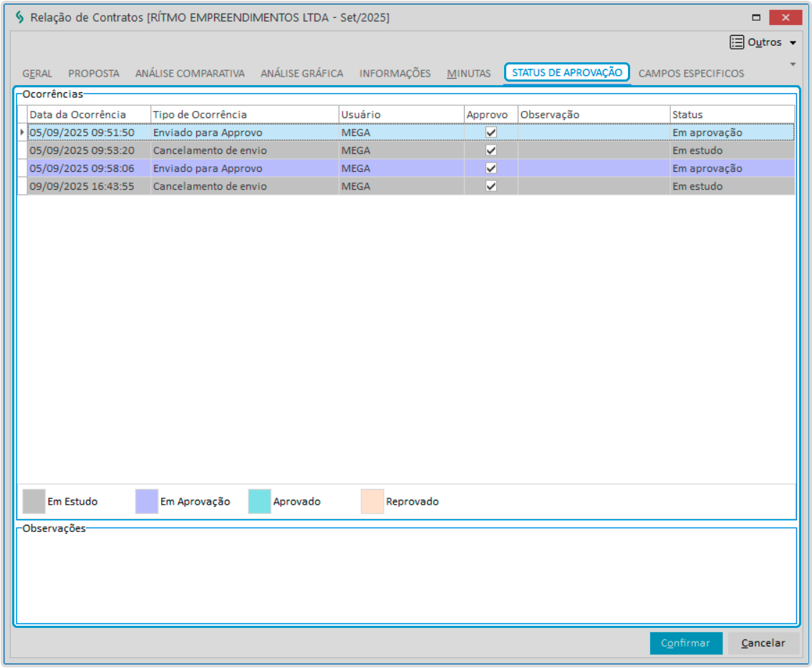
Task: Open the CAMPOS ESPECIFICOS tab
Action: click(691, 74)
